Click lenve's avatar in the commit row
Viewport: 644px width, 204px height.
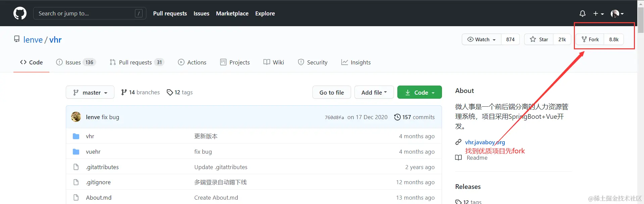(x=76, y=117)
